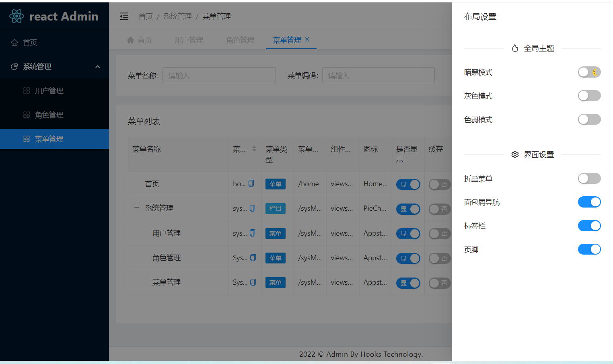Toggle the 是否显示 switch for 菜单管理 row
The height and width of the screenshot is (364, 613).
pos(408,283)
